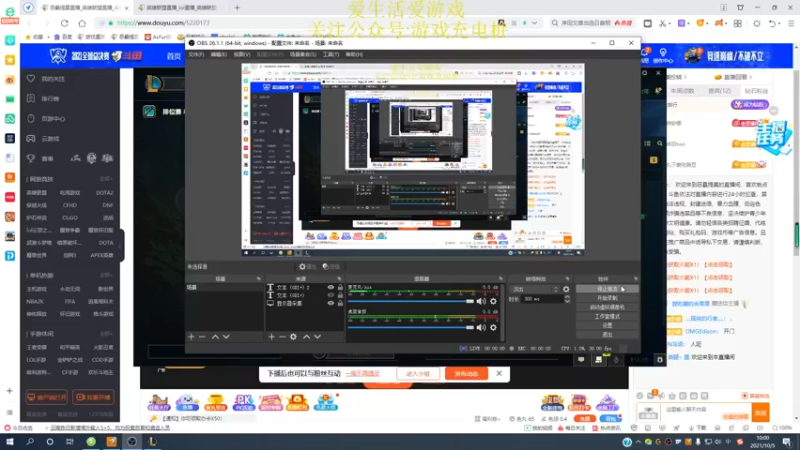800x450 pixels.
Task: Open the OBS View (V) menu
Action: (242, 54)
